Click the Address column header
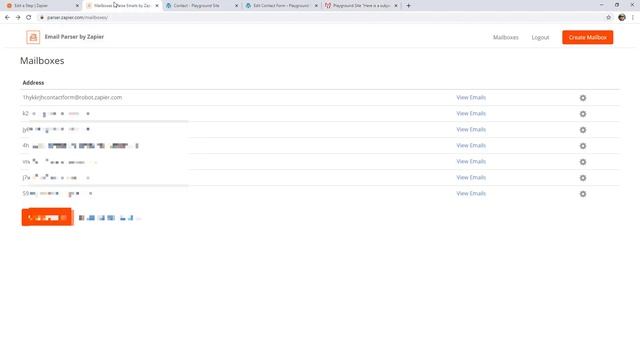The height and width of the screenshot is (360, 640). 33,82
